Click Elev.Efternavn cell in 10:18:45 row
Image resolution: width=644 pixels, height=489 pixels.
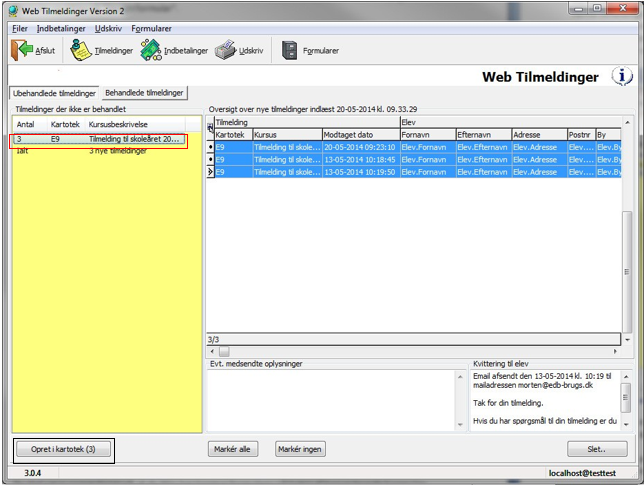coord(484,159)
